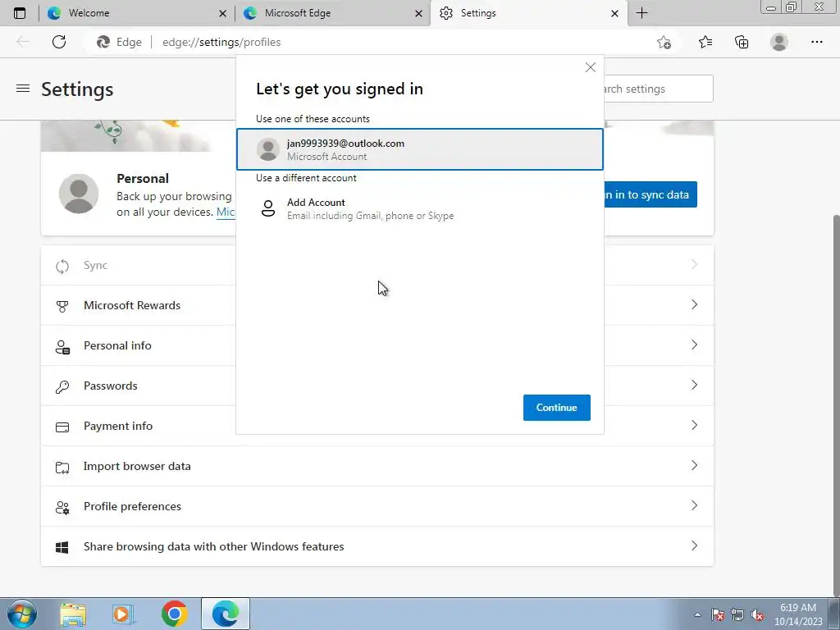Open Import browser data row

(377, 466)
